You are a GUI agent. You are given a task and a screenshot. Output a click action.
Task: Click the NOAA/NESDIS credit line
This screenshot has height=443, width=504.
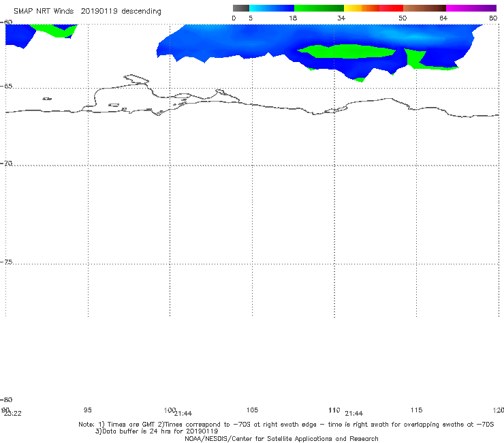click(281, 438)
